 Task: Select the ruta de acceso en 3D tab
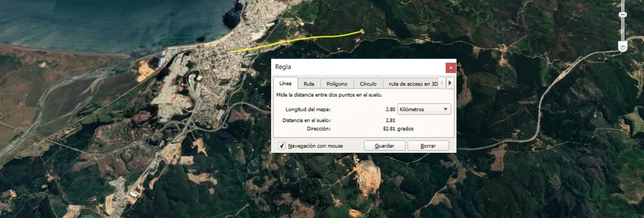pyautogui.click(x=411, y=83)
